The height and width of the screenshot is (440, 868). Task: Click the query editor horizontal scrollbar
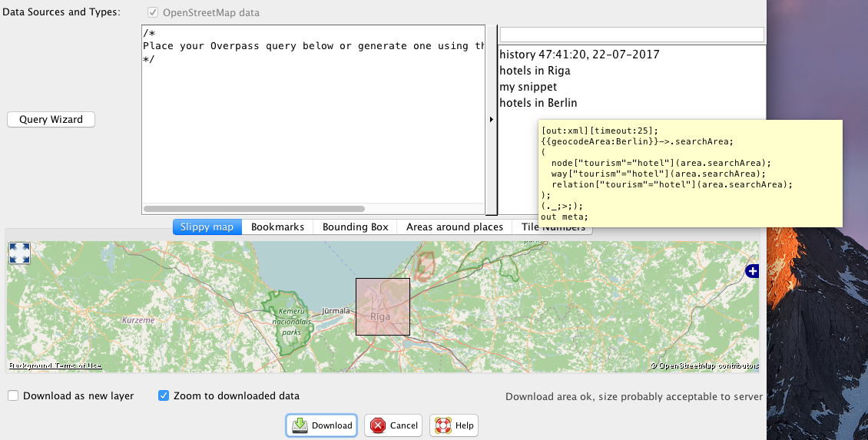point(253,208)
